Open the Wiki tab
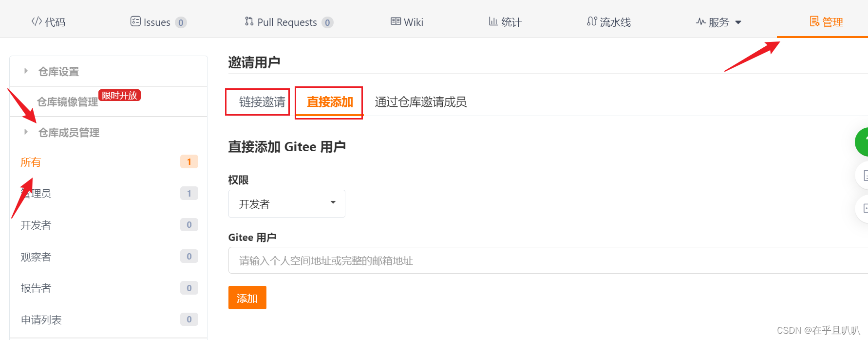Screen dimensions: 868x340 (407, 22)
